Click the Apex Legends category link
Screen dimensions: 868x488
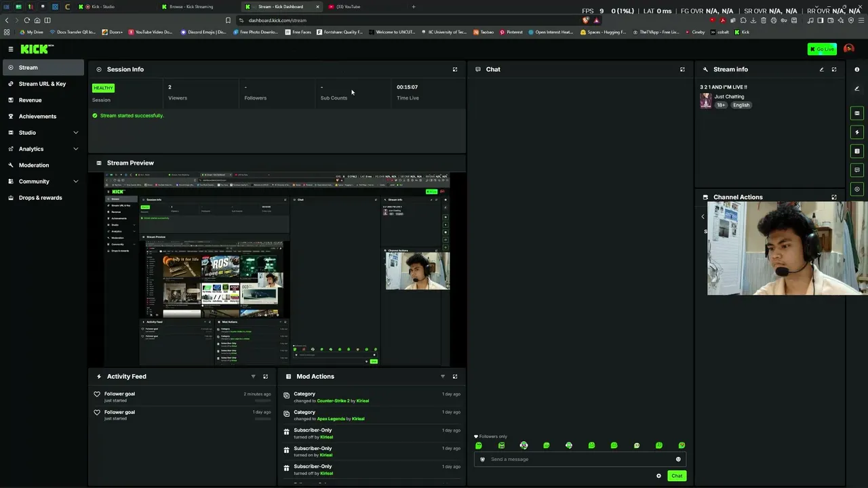(332, 419)
